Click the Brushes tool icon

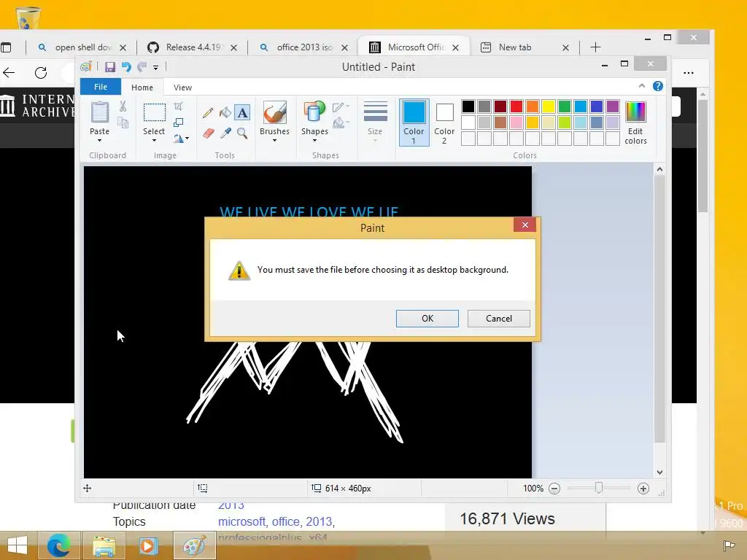click(274, 112)
